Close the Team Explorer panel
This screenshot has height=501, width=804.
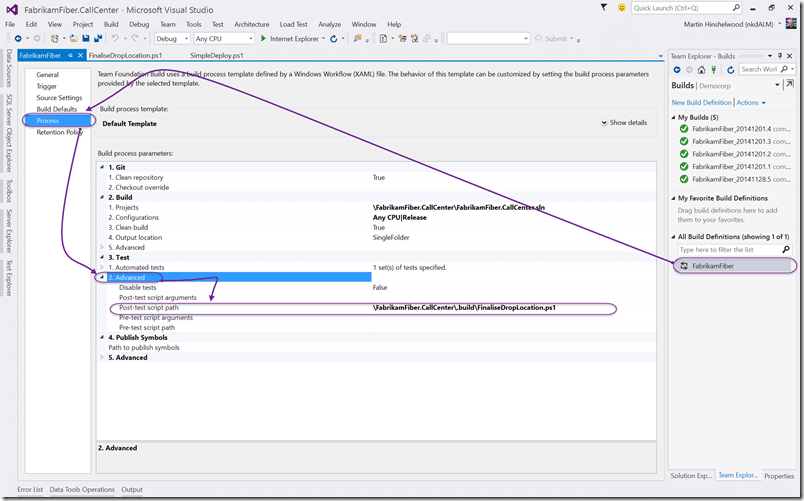pos(790,56)
